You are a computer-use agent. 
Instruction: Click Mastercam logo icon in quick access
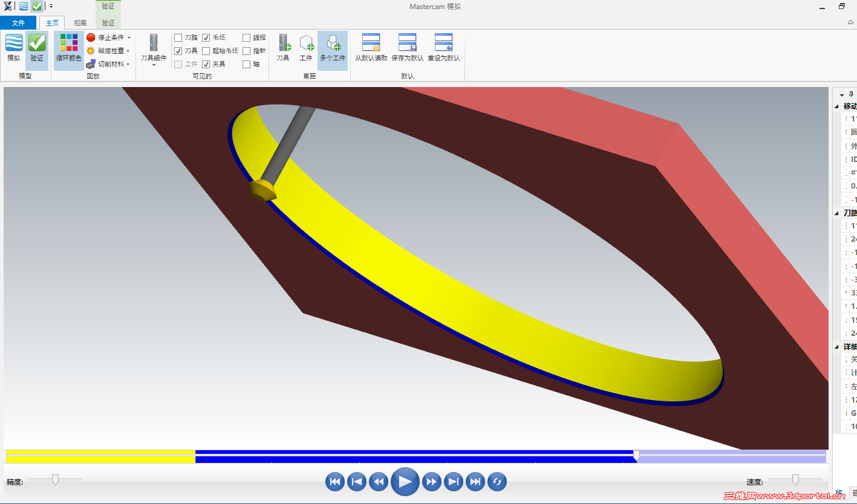[x=8, y=6]
